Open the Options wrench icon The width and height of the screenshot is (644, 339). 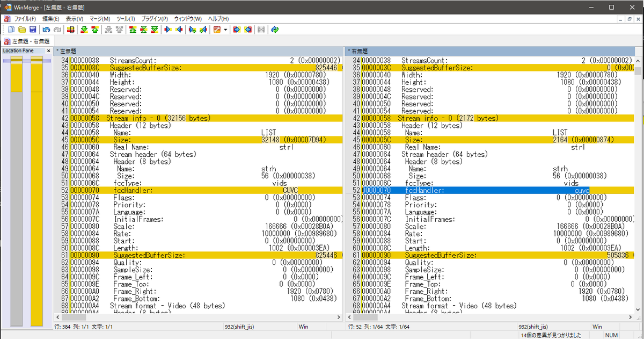(217, 29)
